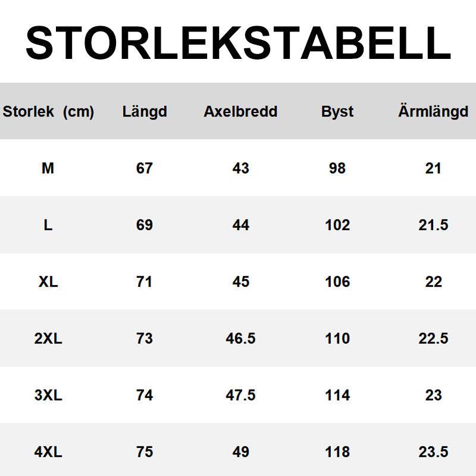Select the Axelbredd column header

coord(240,112)
